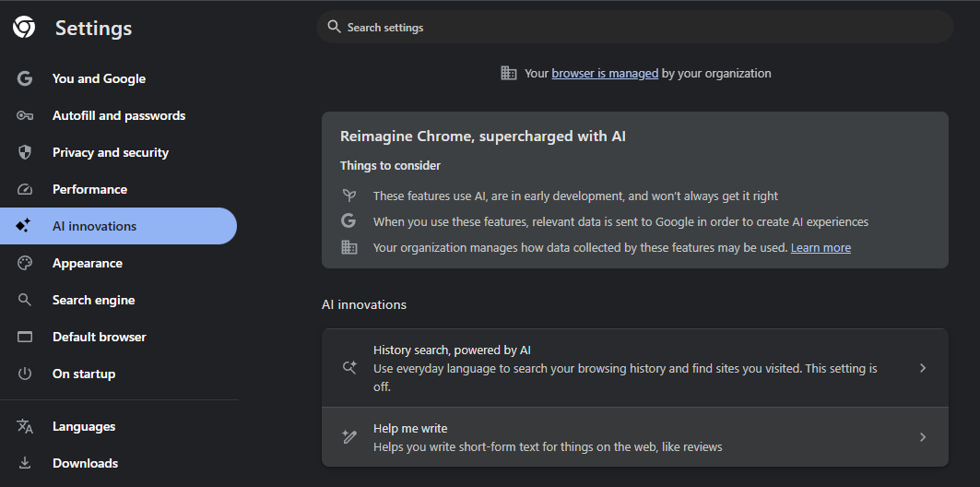Expand the Help me write chevron
980x487 pixels.
pos(923,437)
